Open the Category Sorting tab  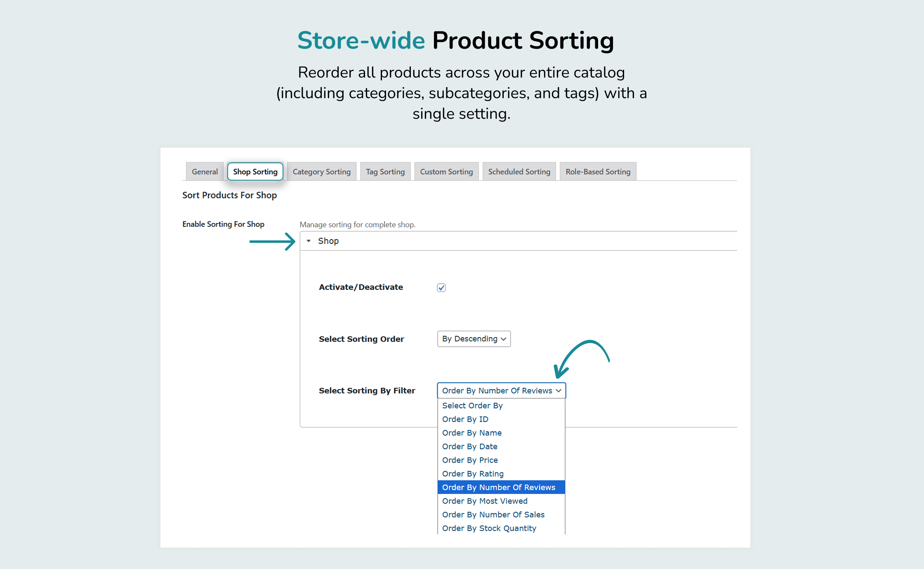click(x=322, y=172)
